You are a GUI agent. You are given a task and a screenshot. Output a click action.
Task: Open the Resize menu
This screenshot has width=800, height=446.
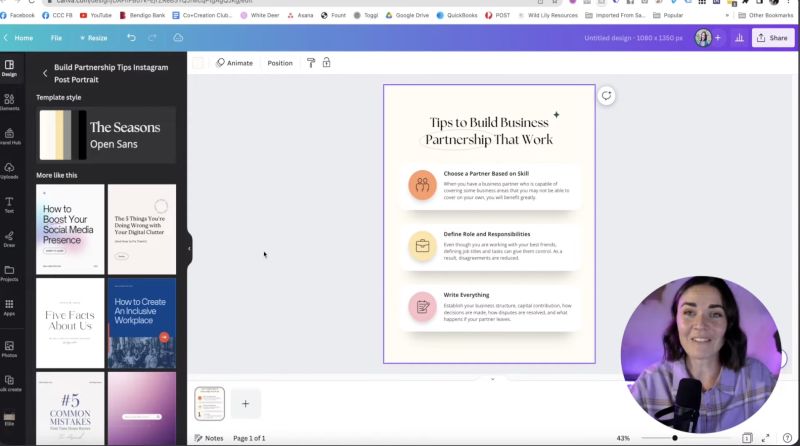click(93, 38)
